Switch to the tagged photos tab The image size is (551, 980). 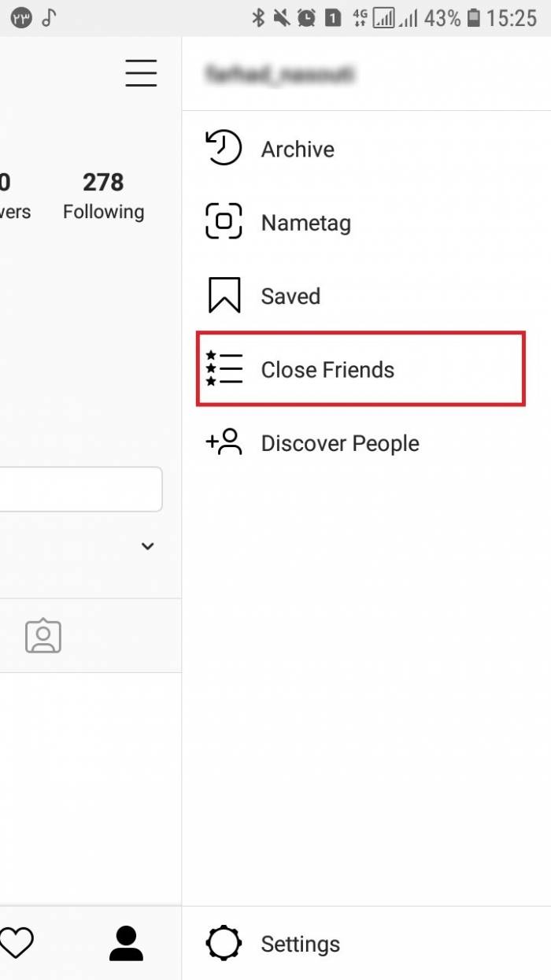[43, 636]
